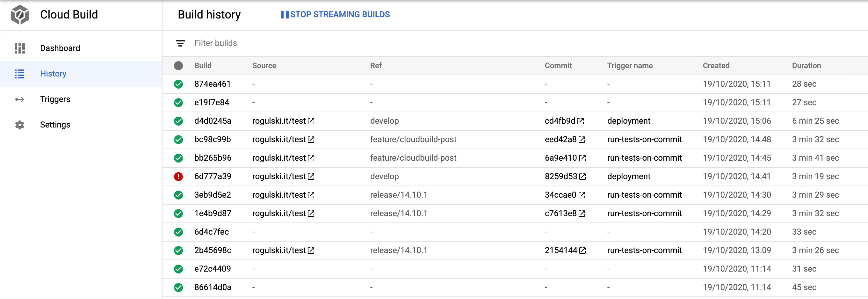This screenshot has height=299, width=868.
Task: Click the Duration column header
Action: pos(806,66)
